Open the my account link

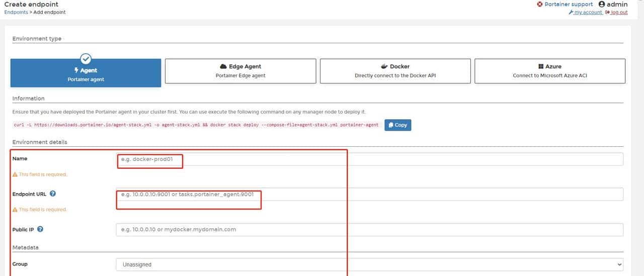click(588, 13)
